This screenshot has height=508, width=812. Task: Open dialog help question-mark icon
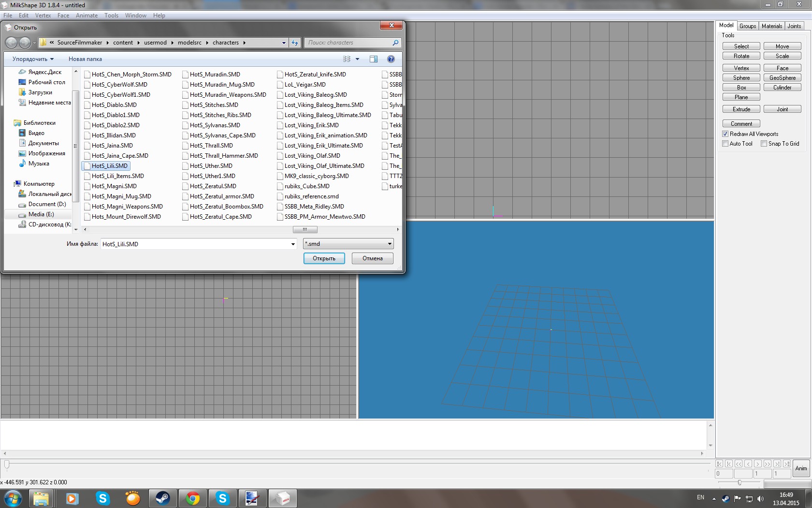(391, 59)
